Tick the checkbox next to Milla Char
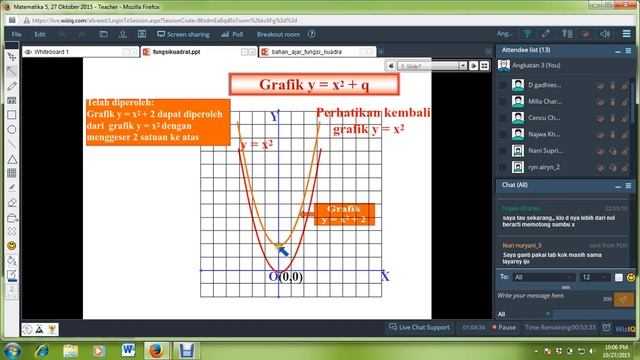The width and height of the screenshot is (640, 360). point(503,102)
